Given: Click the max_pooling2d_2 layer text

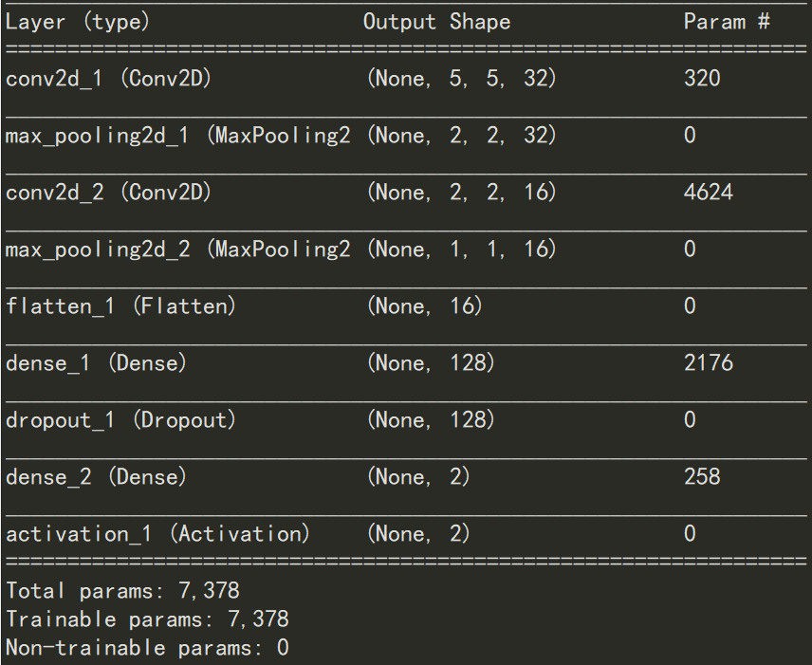Looking at the screenshot, I should point(177,249).
